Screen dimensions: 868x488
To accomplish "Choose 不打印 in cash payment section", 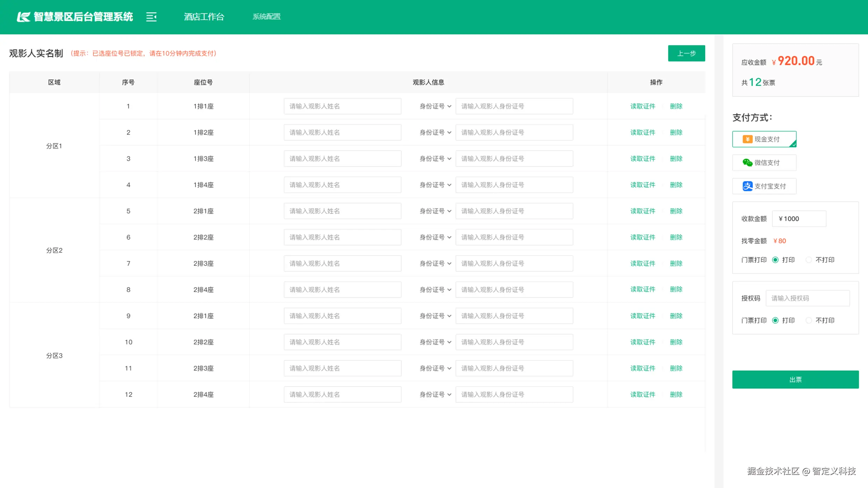I will click(809, 260).
